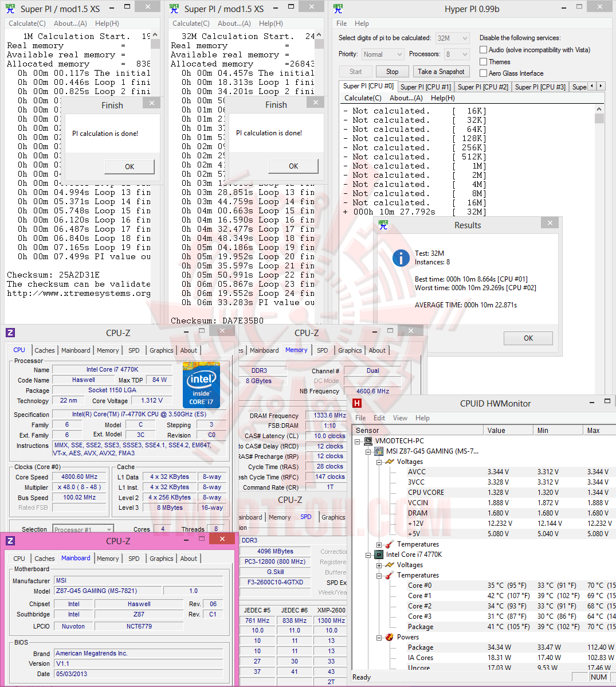This screenshot has height=687, width=616.
Task: Click the Powers flame icon in HWMonitor
Action: (x=389, y=637)
